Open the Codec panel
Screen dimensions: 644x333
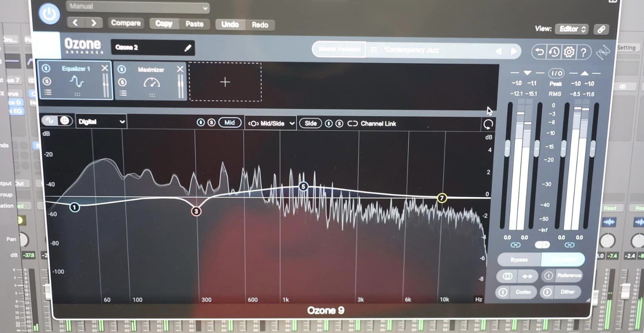point(523,292)
